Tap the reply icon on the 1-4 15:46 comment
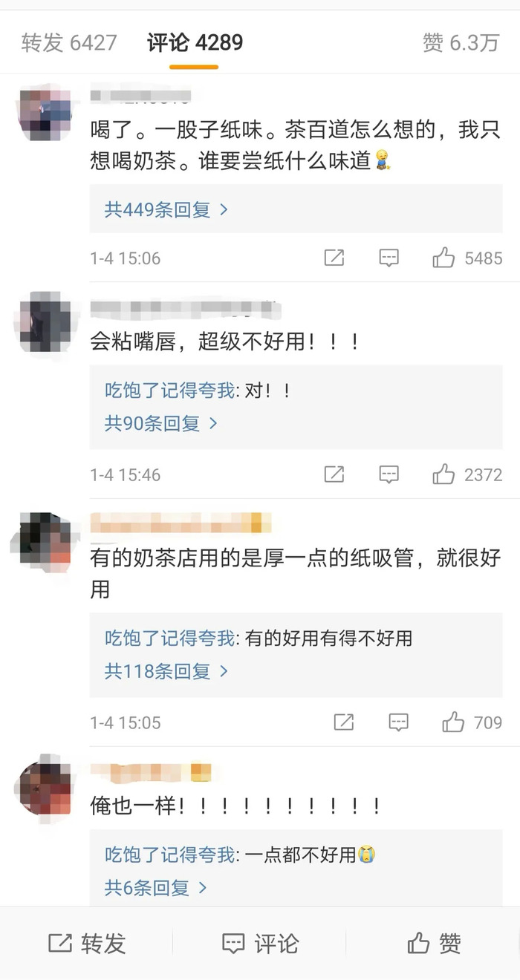The height and width of the screenshot is (980, 520). [x=389, y=474]
